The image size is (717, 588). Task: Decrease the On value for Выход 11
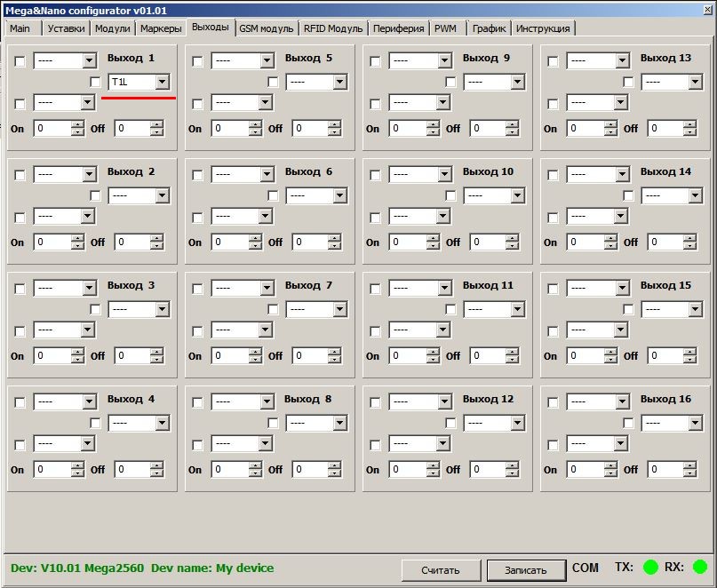[x=433, y=360]
